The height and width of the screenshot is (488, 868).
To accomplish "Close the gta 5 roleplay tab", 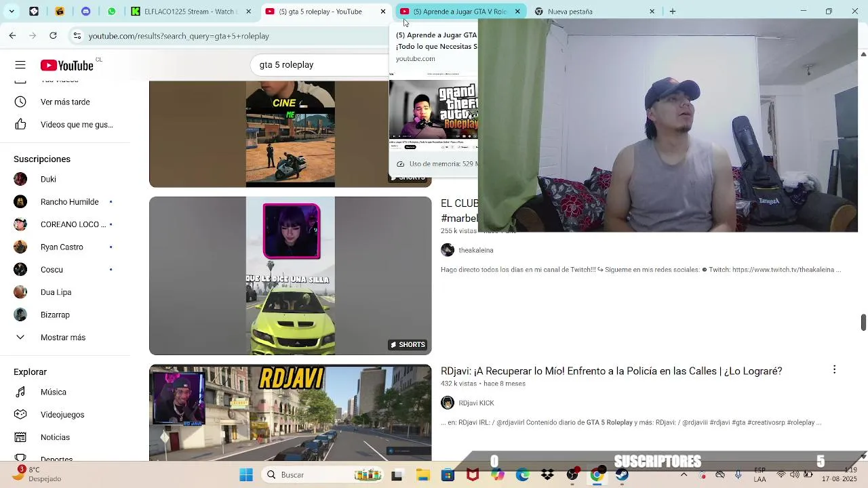I will [x=382, y=12].
